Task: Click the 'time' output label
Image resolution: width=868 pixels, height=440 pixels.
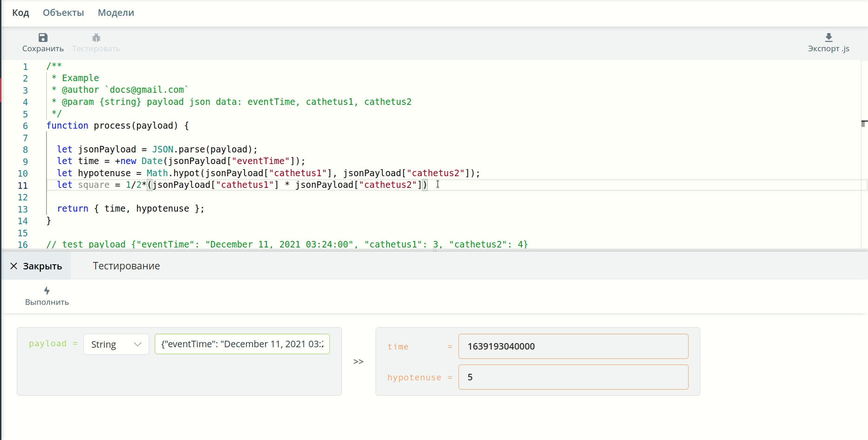Action: point(398,347)
